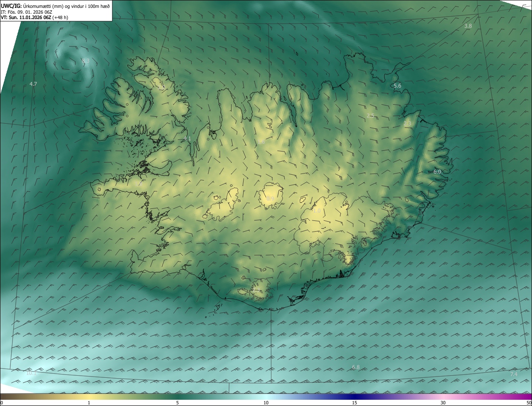Click the 0.9 value on the glacier outline
The image size is (532, 406).
[270, 199]
